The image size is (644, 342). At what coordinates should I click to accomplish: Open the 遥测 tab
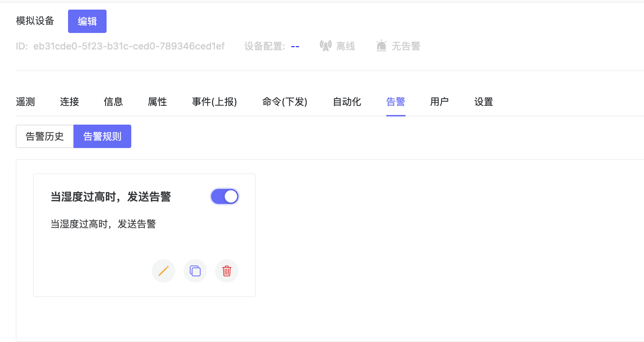click(x=25, y=102)
